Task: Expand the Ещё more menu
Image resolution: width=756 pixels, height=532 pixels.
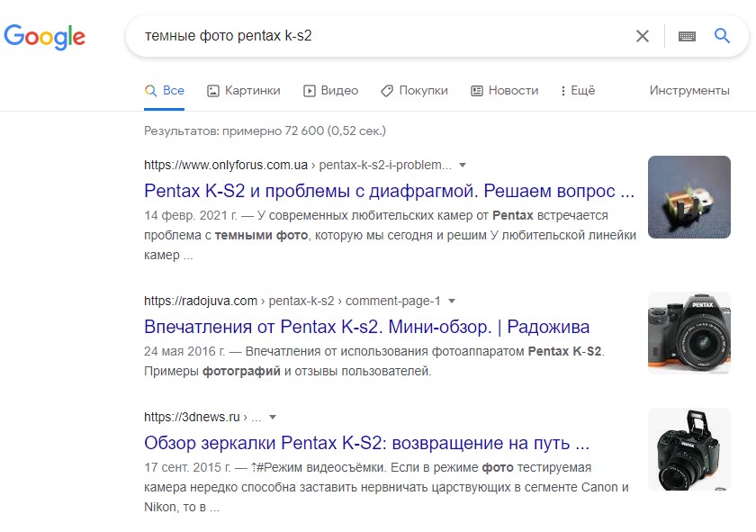Action: (x=577, y=90)
